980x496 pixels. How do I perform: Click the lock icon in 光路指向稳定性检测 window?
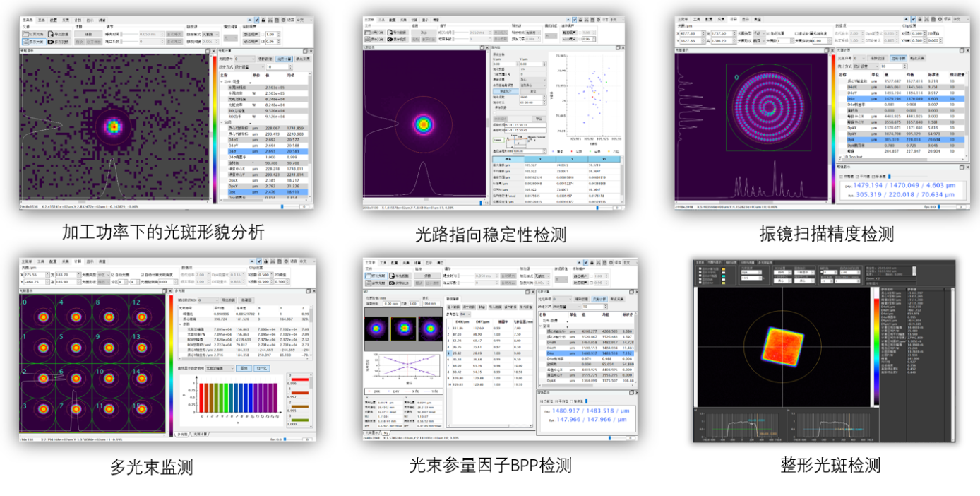coord(580,20)
